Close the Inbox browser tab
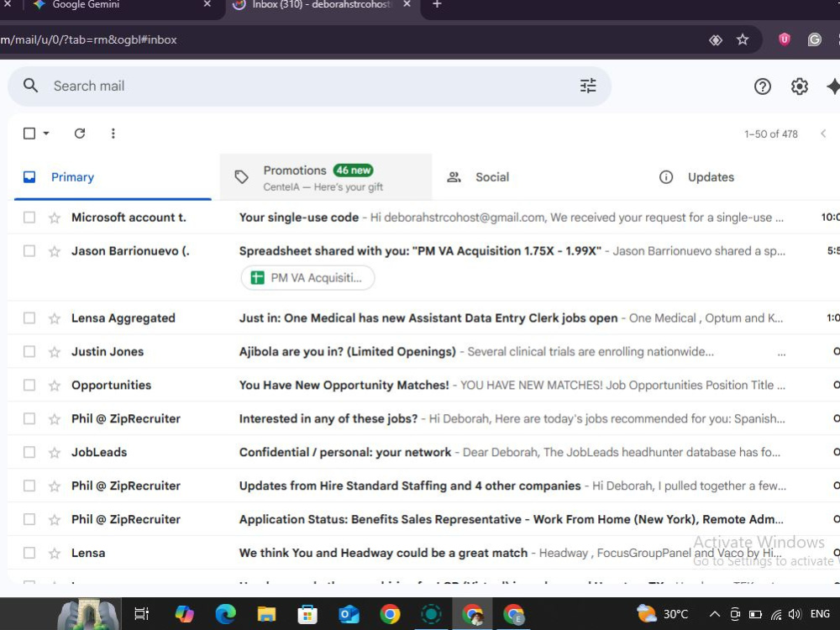Screen dimensions: 840x630 click(407, 4)
